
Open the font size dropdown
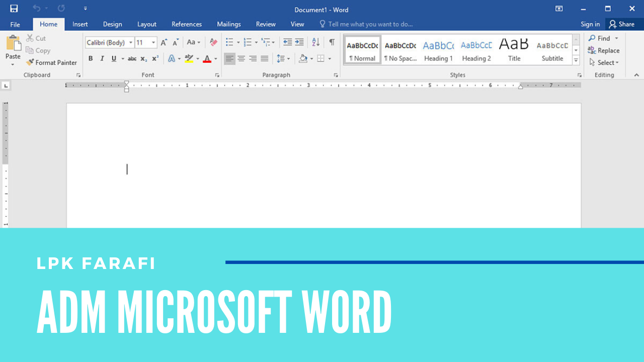(153, 43)
